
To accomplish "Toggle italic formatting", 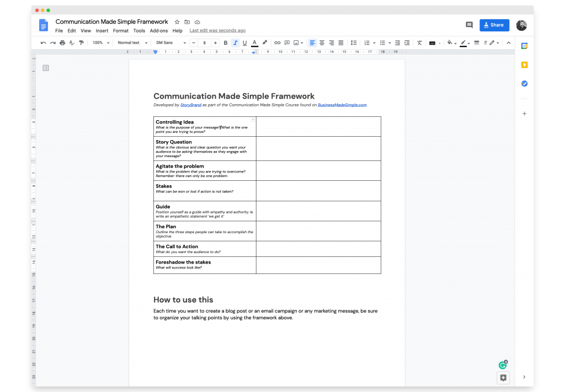I will [x=235, y=43].
